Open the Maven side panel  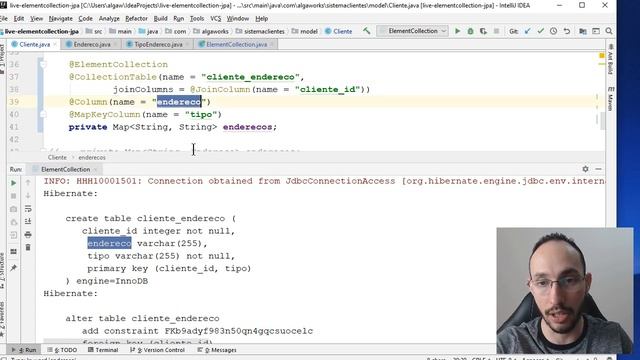tap(611, 98)
